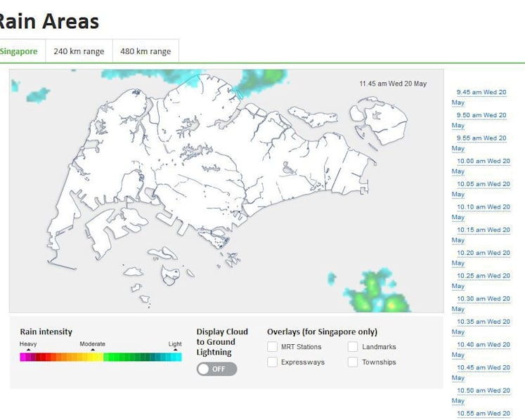Click the Rain intensity legend title

[x=46, y=332]
